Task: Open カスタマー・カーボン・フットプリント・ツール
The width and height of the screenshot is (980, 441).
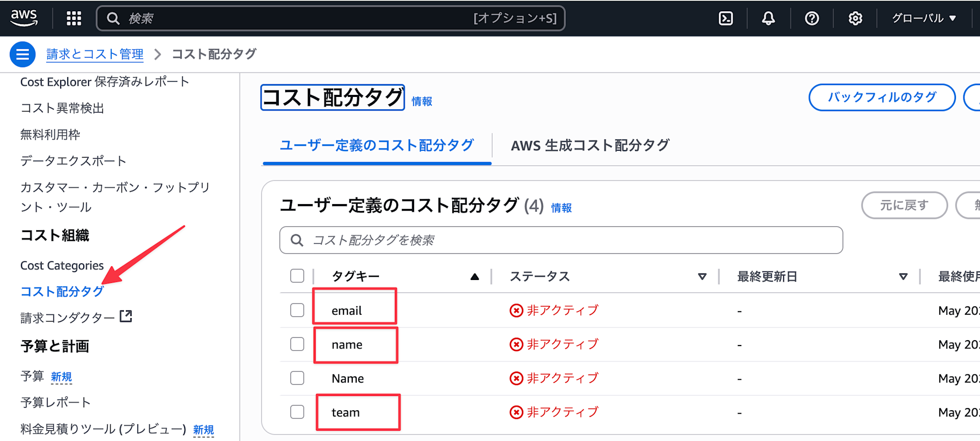Action: (x=115, y=197)
